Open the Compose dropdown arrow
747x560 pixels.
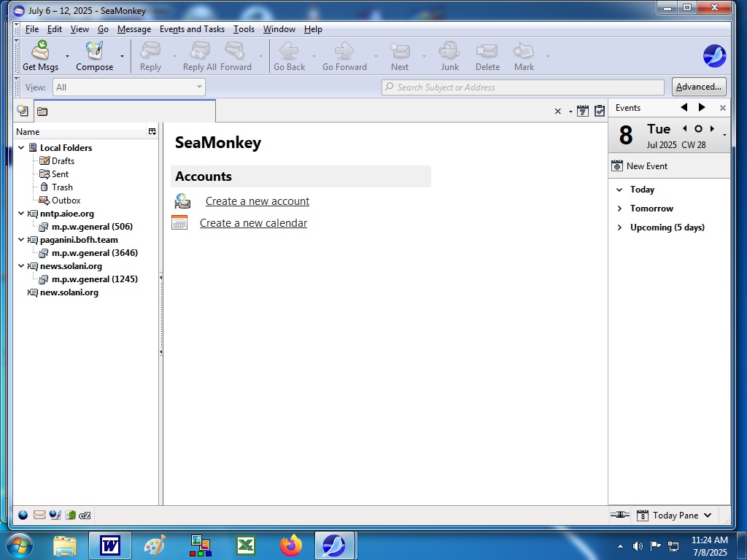(122, 56)
